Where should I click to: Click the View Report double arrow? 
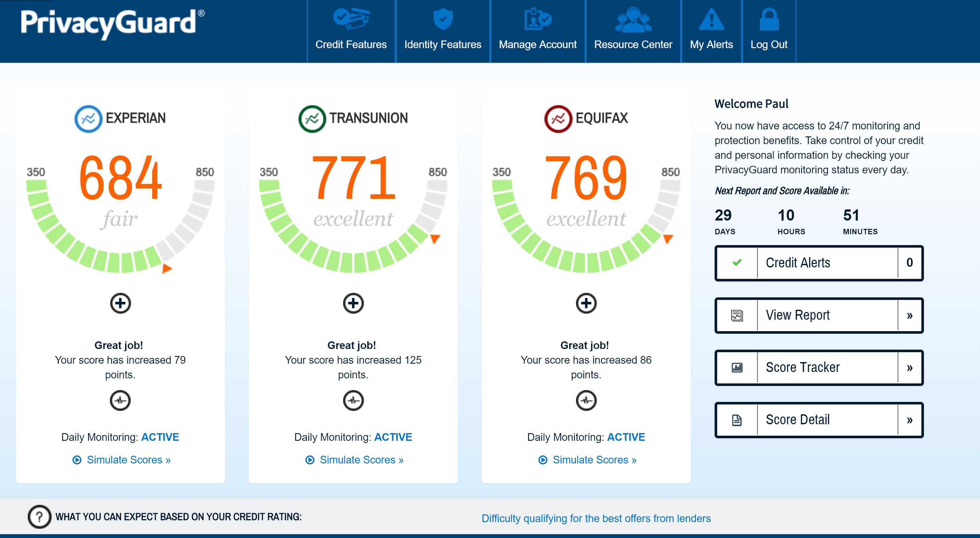coord(910,316)
